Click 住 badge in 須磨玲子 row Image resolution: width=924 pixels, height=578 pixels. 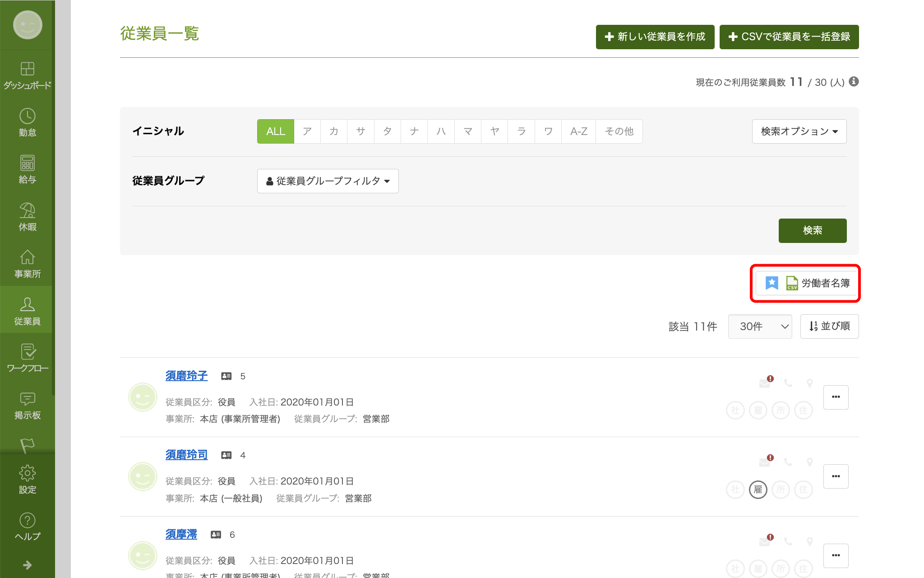click(804, 410)
